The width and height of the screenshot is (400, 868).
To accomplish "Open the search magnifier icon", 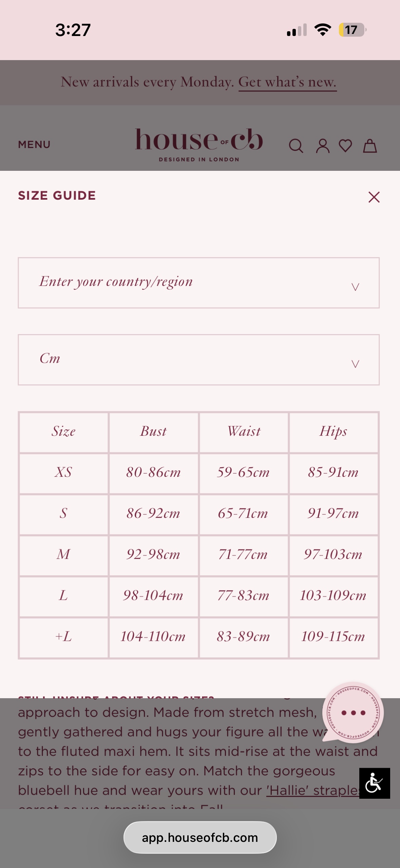I will tap(296, 146).
